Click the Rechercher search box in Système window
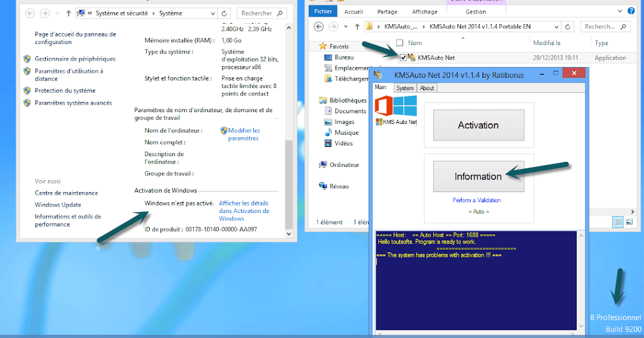The image size is (644, 338). tap(261, 13)
